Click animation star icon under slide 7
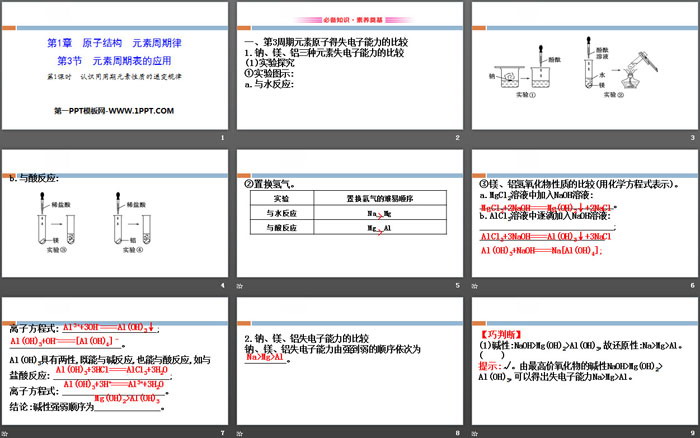 pos(5,434)
